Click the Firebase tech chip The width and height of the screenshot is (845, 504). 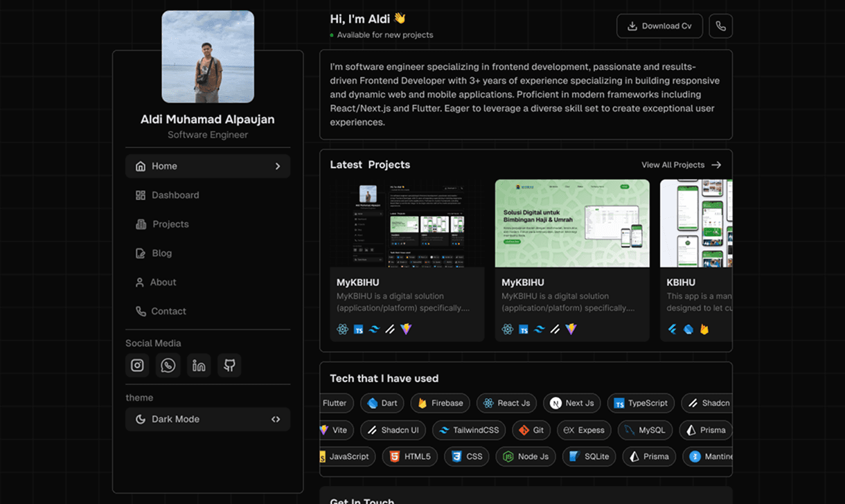[441, 403]
